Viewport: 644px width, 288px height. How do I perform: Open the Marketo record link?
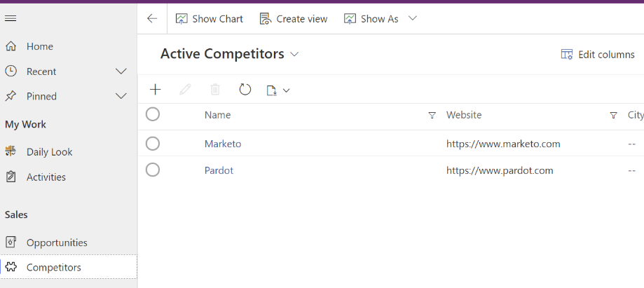(x=223, y=144)
